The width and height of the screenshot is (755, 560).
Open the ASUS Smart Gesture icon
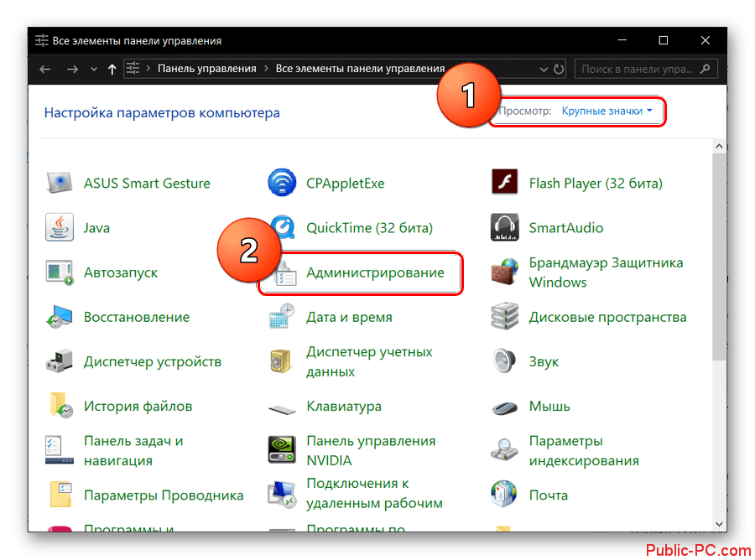[60, 184]
